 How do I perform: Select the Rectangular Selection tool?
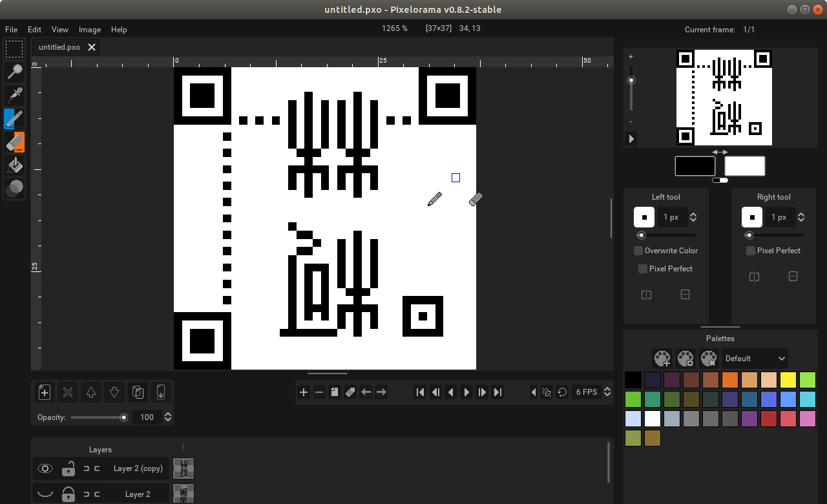click(x=14, y=49)
